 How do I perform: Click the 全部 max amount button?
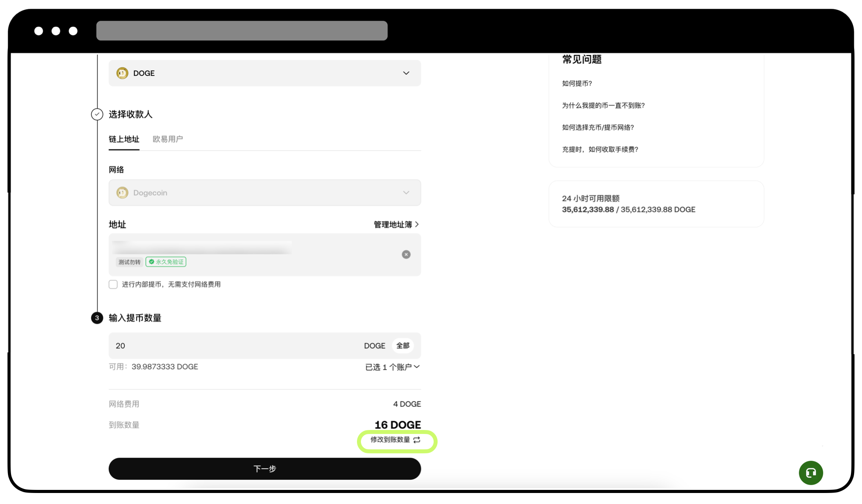[x=402, y=346]
